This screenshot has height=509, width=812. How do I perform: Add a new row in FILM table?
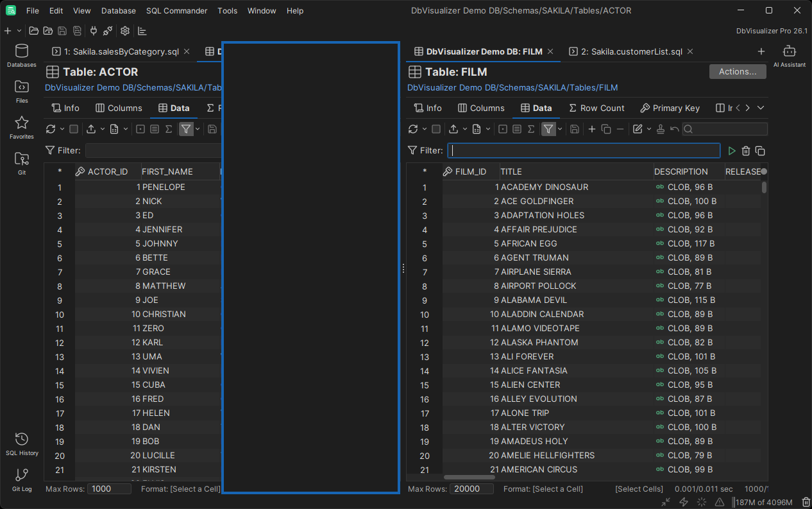tap(592, 129)
